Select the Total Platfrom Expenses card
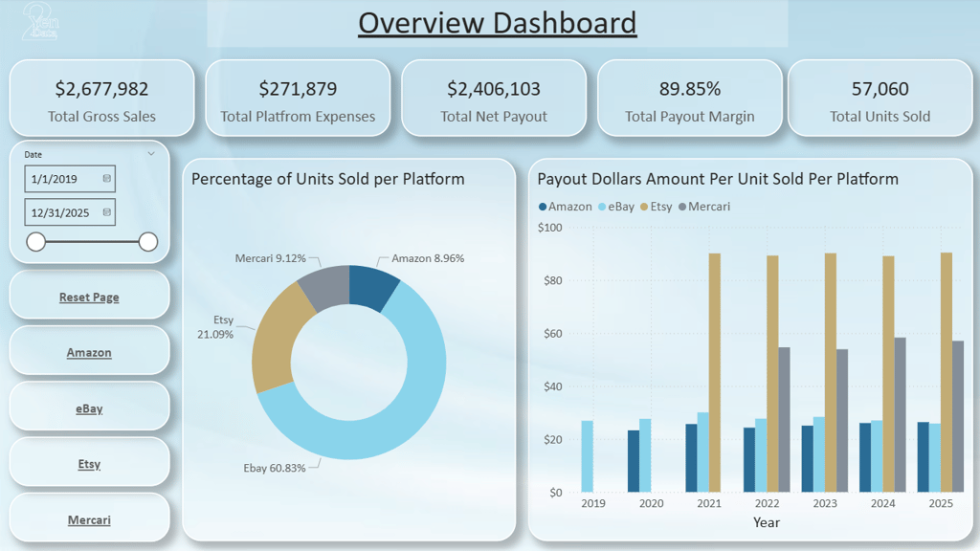The image size is (980, 551). pos(298,99)
